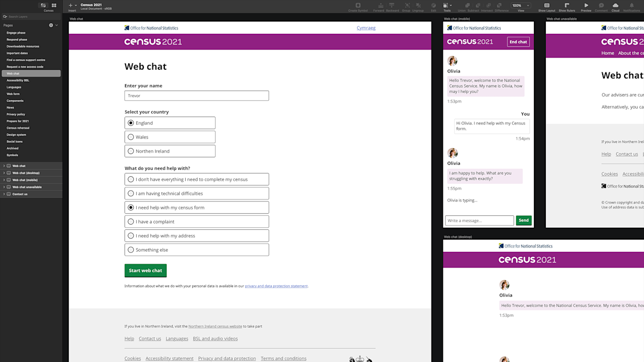Click the "Enter your name" field containing Trevor
The height and width of the screenshot is (362, 644).
point(196,96)
